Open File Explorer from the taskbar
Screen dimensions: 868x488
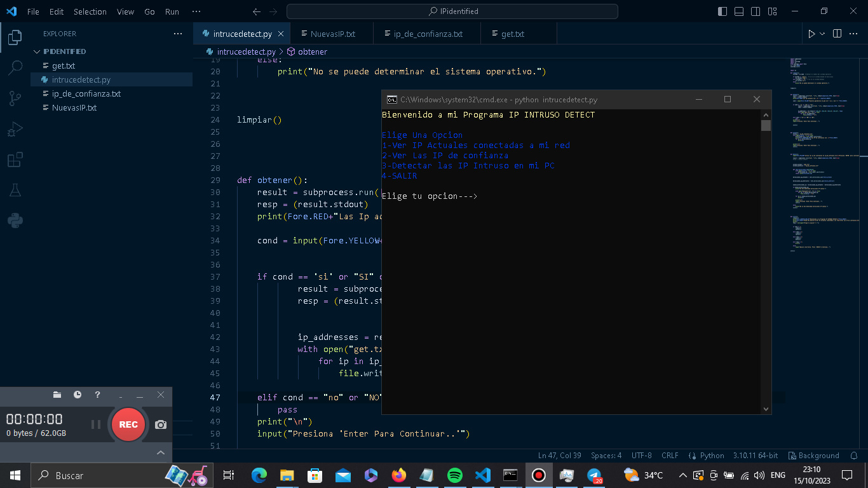tap(287, 475)
